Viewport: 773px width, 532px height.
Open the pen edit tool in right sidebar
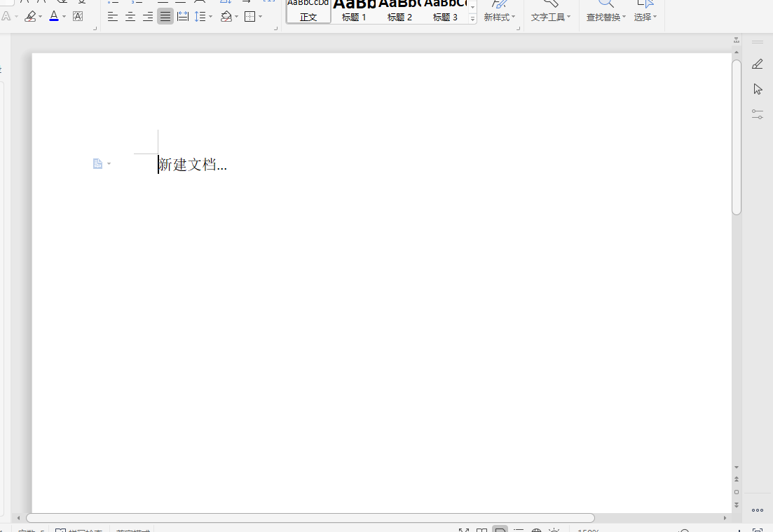(758, 64)
